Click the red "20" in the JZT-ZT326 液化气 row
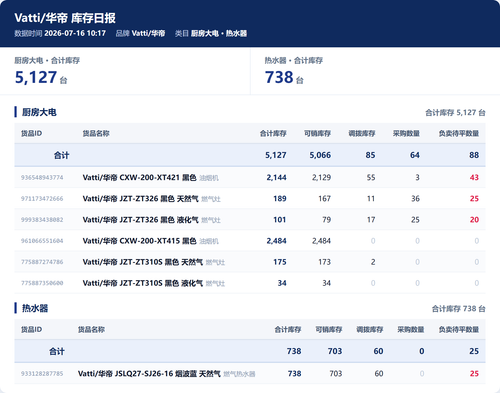This screenshot has height=393, width=500. point(474,220)
